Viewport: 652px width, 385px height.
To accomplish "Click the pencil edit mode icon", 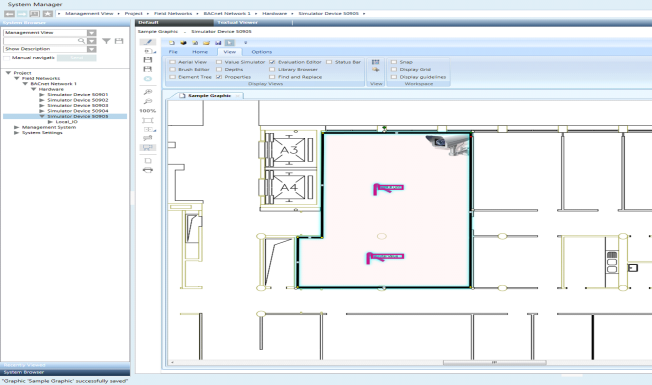I will click(x=148, y=42).
